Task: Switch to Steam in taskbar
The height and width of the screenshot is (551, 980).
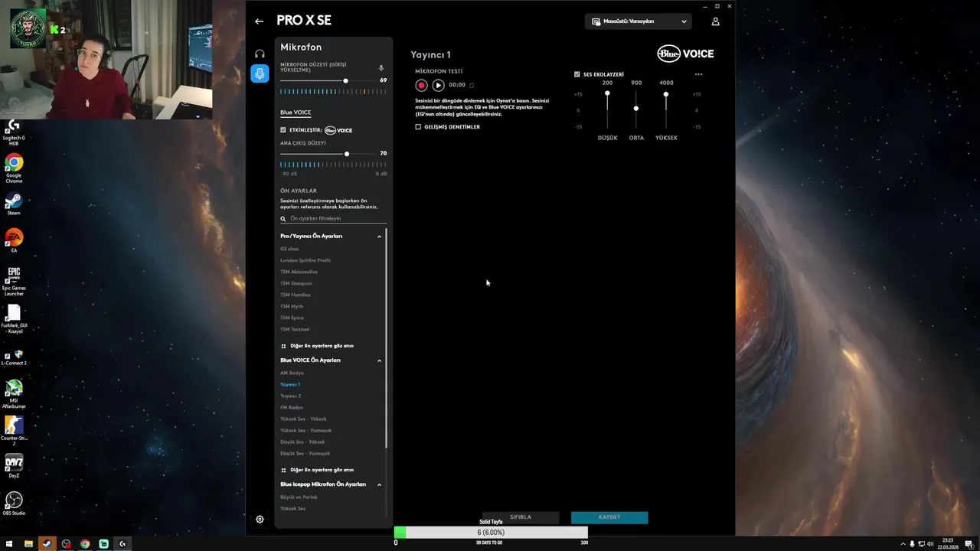Action: [47, 544]
